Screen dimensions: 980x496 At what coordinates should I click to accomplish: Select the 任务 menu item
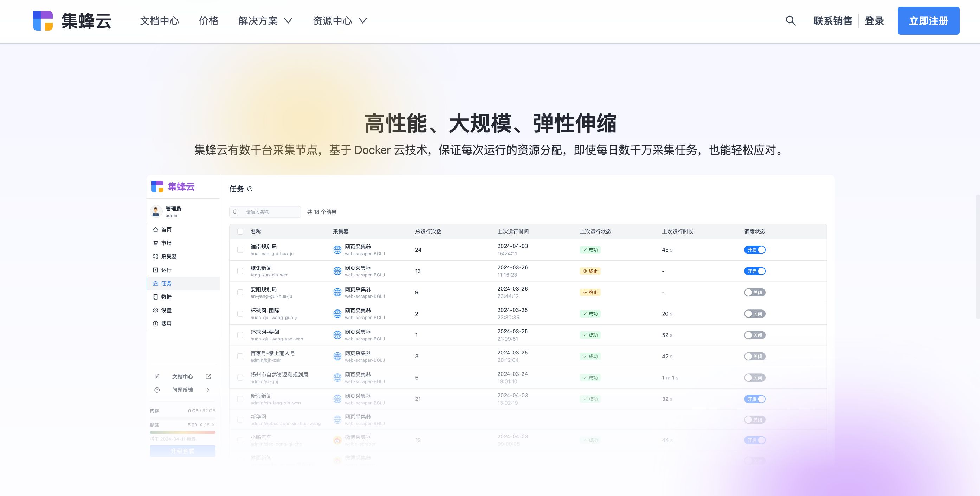click(167, 283)
